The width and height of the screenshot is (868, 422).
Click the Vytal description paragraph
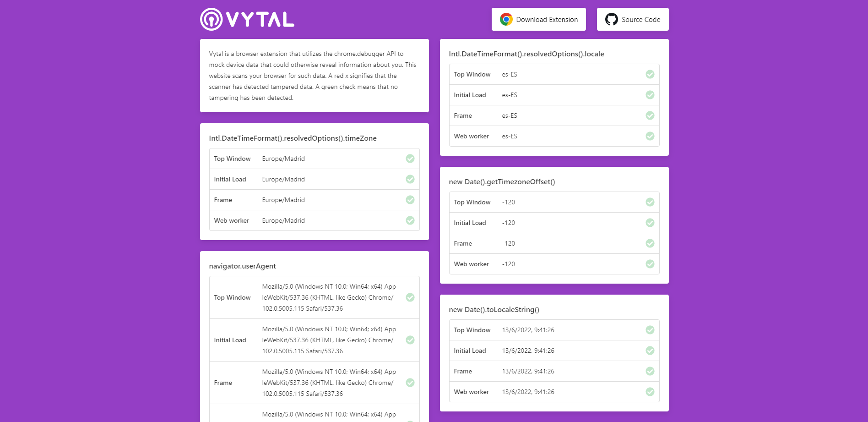tap(313, 76)
